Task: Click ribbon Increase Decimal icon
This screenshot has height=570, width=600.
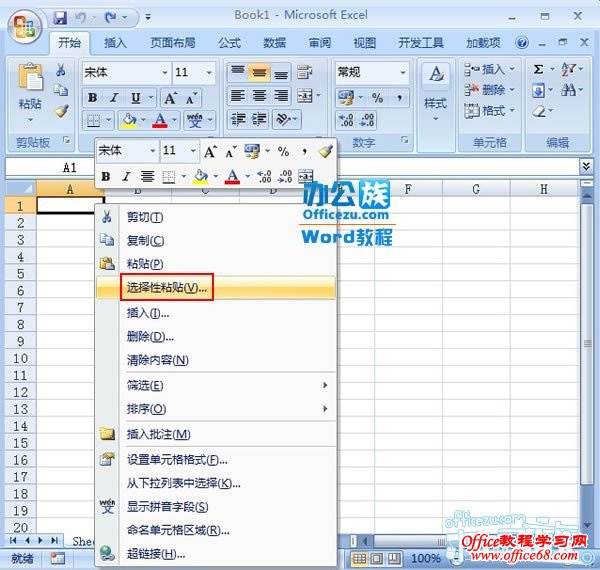Action: click(346, 120)
